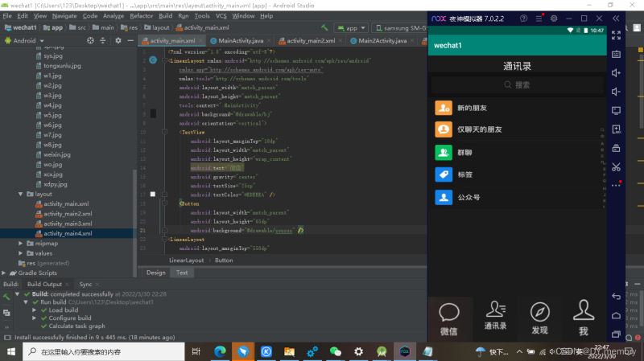Switch to MainActivity.java editor tab
This screenshot has height=361, width=644.
240,41
